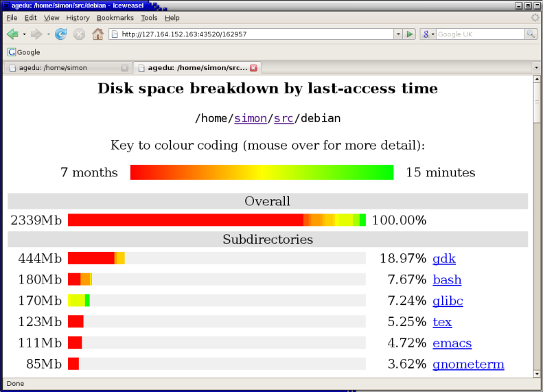Select the agedu: /home/simon/src... tab
543x392 pixels.
point(198,67)
